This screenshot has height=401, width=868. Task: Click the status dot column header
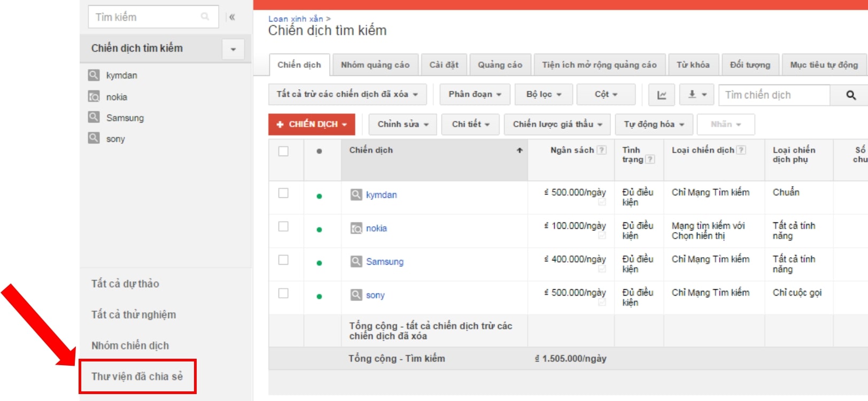319,151
